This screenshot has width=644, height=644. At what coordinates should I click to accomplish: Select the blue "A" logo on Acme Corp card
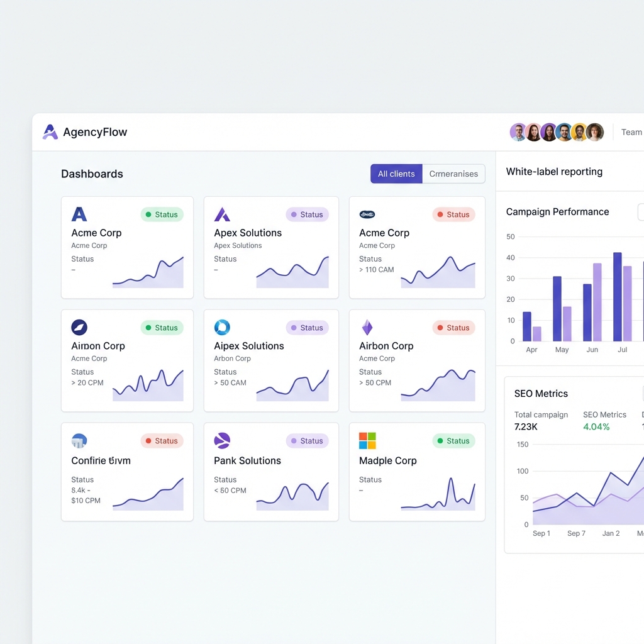[x=79, y=214]
